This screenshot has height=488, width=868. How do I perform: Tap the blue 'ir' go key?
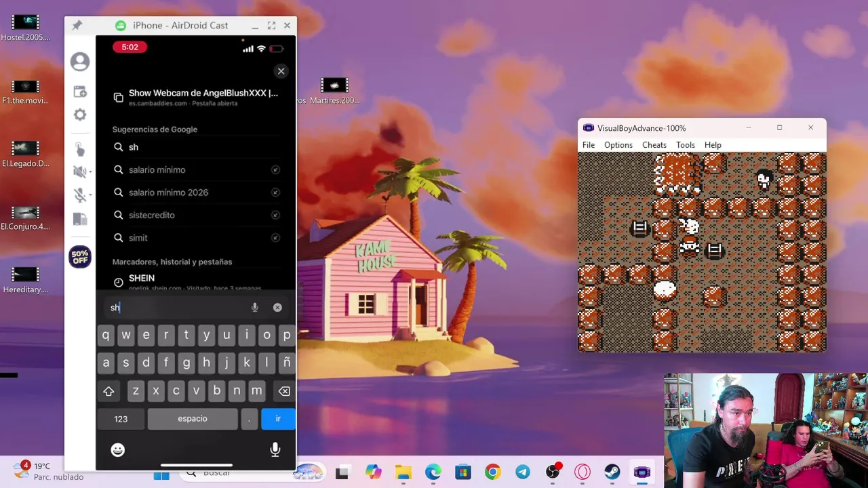(x=278, y=419)
